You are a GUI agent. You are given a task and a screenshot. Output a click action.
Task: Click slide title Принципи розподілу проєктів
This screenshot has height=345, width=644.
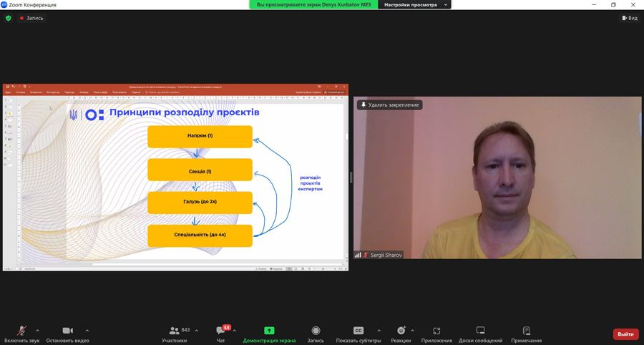coord(185,112)
